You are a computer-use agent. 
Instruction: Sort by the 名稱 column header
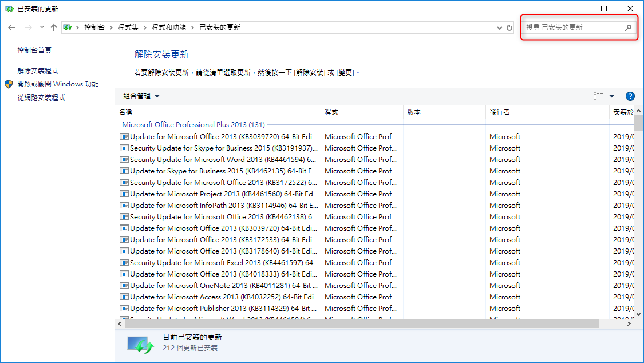point(218,112)
